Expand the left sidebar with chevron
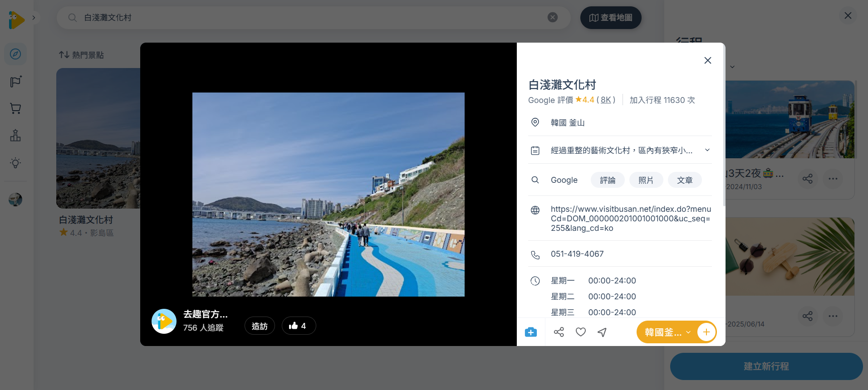 pos(34,18)
